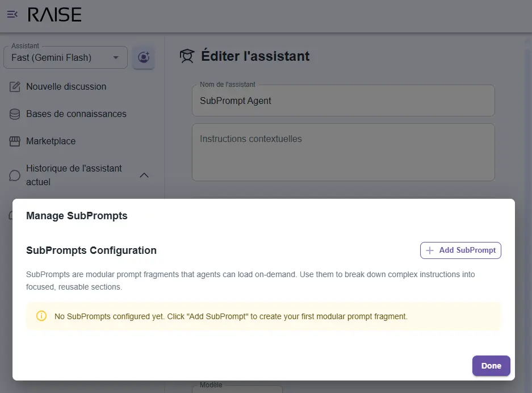
Task: Collapse Historique de l'assistant actuel with the chevron
Action: click(x=144, y=175)
